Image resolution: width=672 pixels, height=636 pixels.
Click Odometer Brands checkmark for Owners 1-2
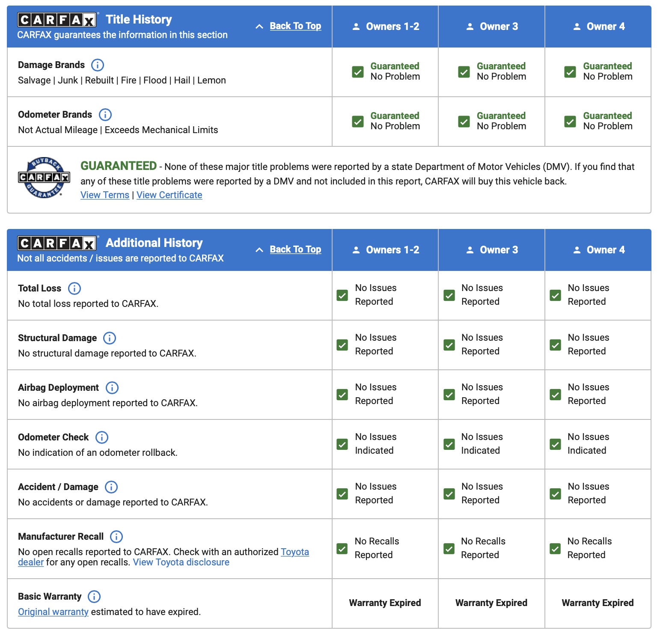tap(358, 122)
